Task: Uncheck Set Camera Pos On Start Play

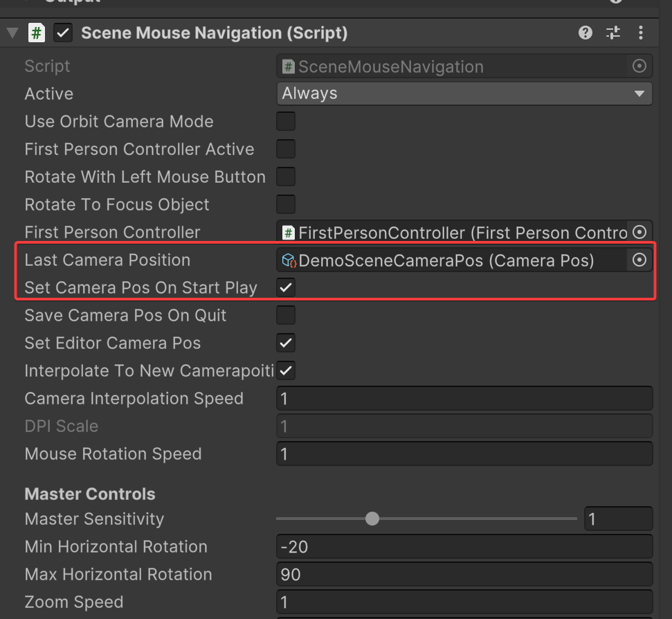Action: 286,288
